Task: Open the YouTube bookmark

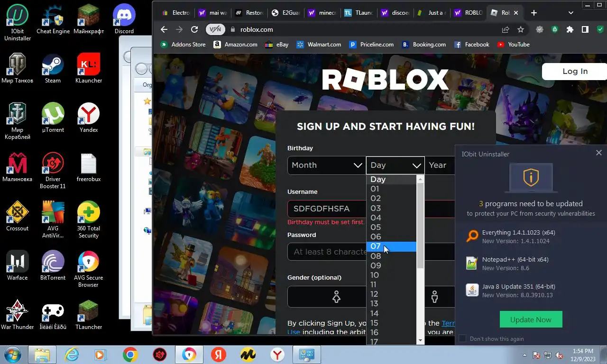Action: coord(514,45)
